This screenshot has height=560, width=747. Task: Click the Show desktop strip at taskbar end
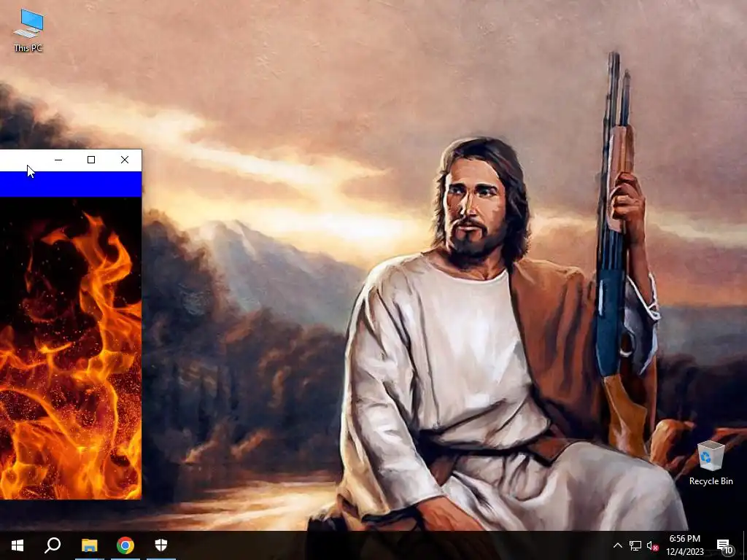click(x=745, y=545)
